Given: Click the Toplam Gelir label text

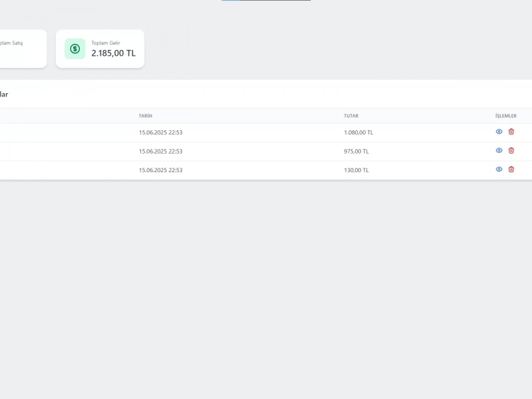Looking at the screenshot, I should pyautogui.click(x=106, y=43).
